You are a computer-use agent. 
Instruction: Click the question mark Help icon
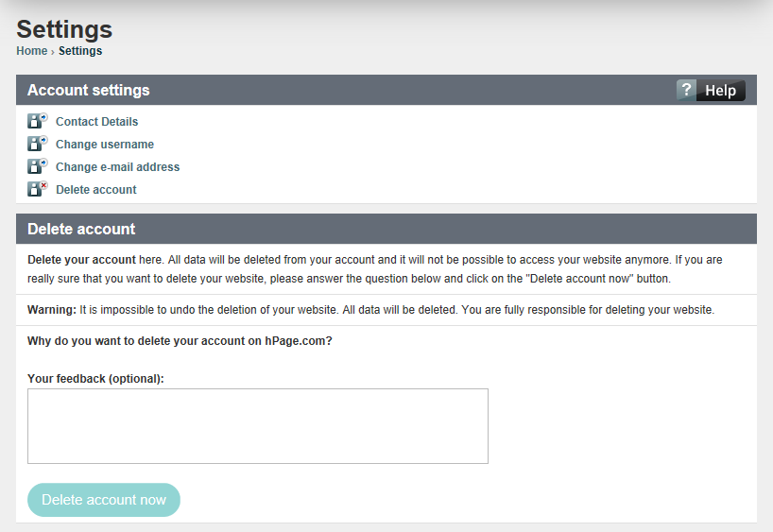(x=686, y=90)
